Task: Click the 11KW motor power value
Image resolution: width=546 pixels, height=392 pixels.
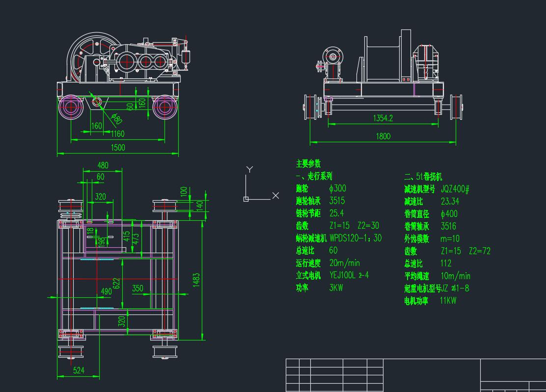Action: click(448, 300)
